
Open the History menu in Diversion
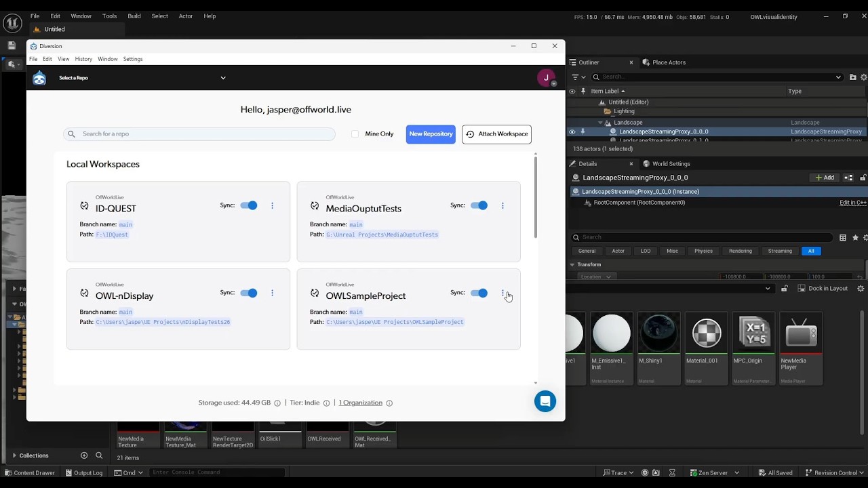[83, 59]
